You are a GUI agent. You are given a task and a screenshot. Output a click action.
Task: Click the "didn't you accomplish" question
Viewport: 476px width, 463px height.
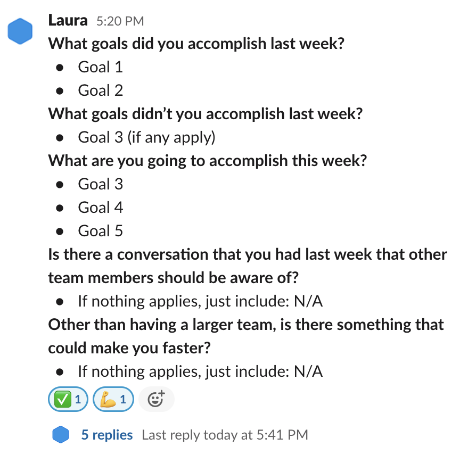[205, 114]
